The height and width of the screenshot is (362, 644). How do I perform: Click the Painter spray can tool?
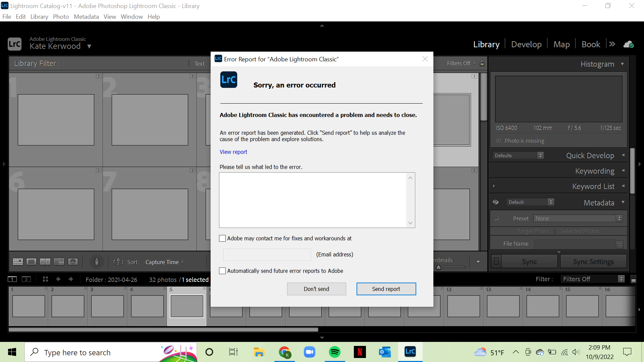point(97,261)
